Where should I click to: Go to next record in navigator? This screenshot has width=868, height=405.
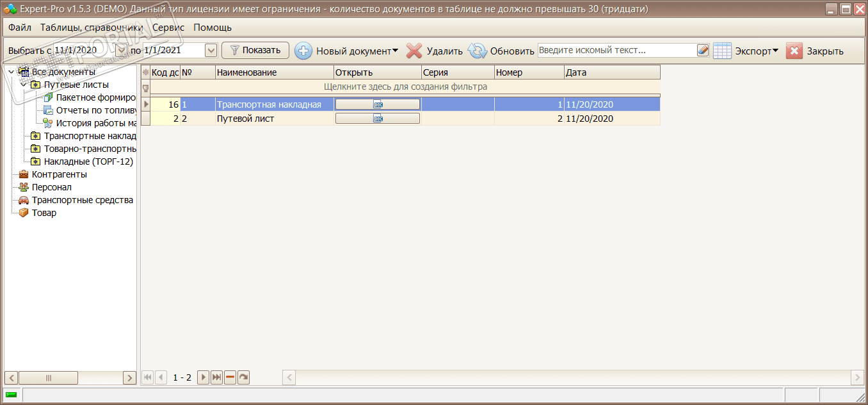point(204,377)
